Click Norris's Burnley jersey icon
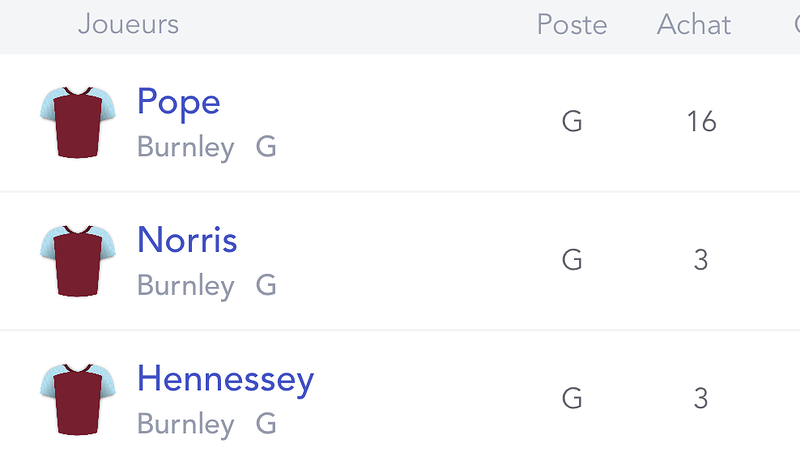Viewport: 800px width, 464px height. pos(78,260)
